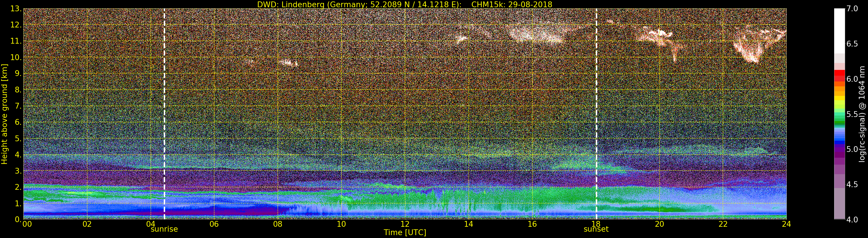The height and width of the screenshot is (238, 868).
Task: Click the '2.' height tick label
Action: coord(18,187)
